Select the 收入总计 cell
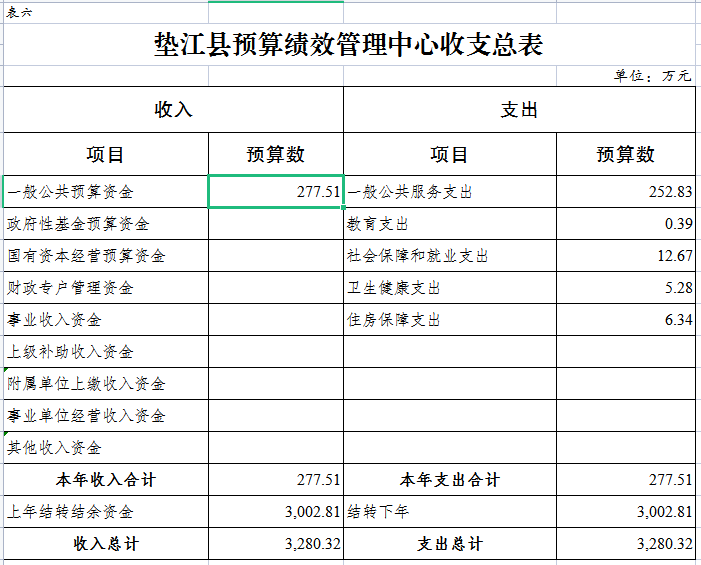This screenshot has height=565, width=701. (x=106, y=544)
